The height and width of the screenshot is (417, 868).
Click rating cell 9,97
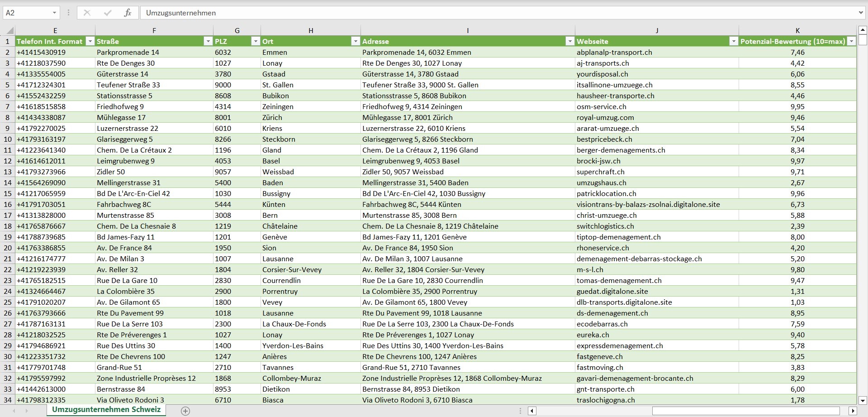[x=797, y=161]
